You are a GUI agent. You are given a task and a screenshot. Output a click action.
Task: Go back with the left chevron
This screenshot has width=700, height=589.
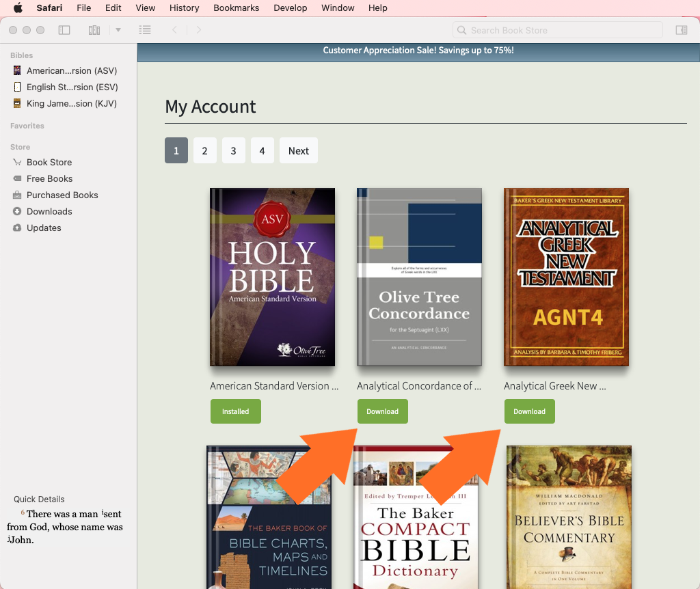(x=174, y=30)
